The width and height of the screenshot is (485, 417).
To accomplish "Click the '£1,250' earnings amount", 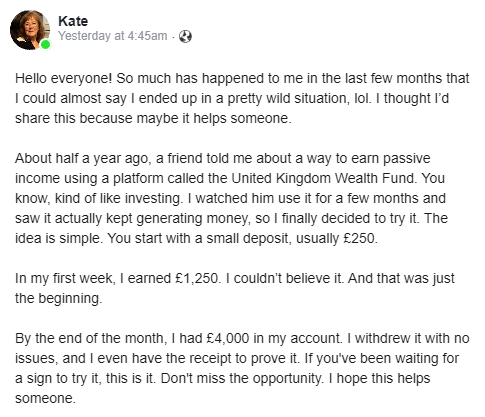I will point(197,278).
